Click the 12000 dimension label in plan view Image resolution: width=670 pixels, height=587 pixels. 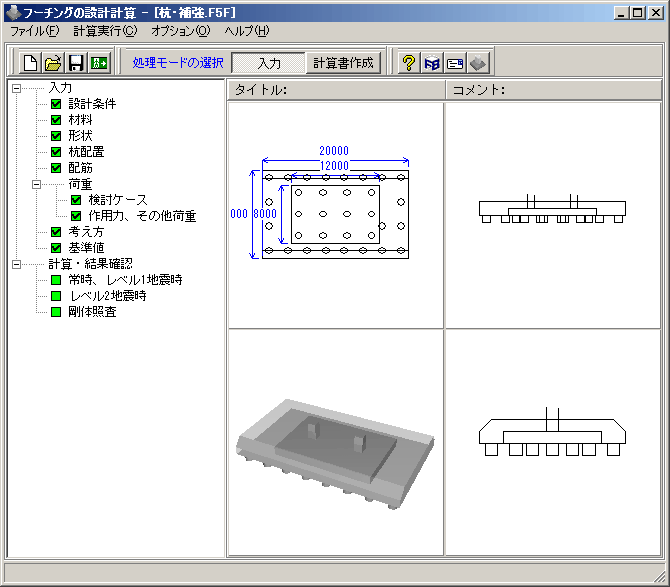(335, 166)
